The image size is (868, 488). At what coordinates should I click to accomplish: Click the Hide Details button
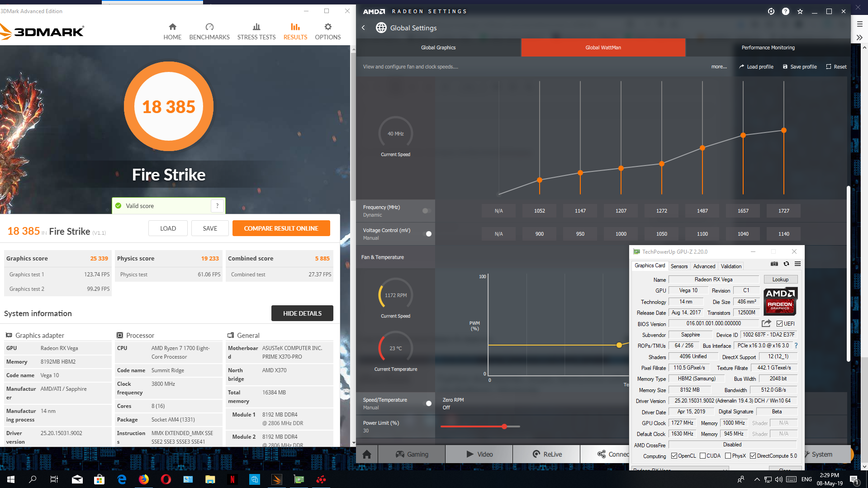point(302,313)
